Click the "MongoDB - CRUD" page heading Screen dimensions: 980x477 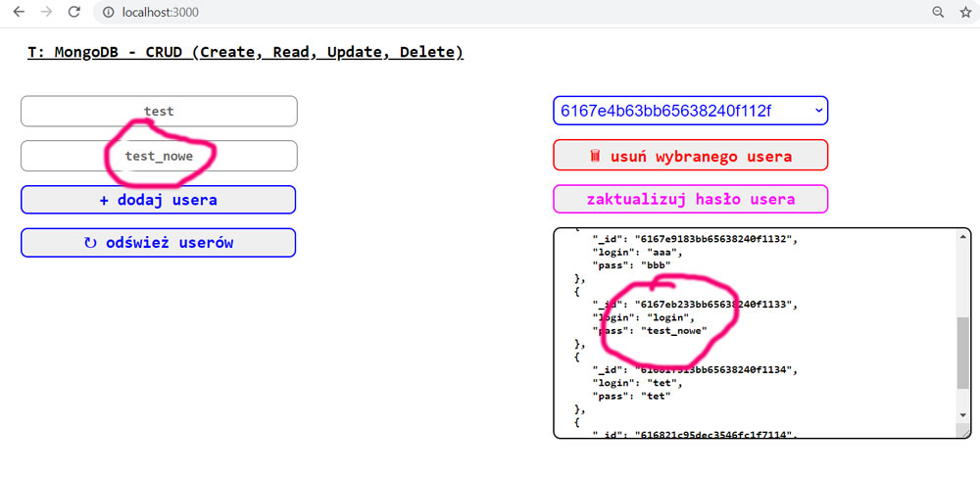pos(245,52)
